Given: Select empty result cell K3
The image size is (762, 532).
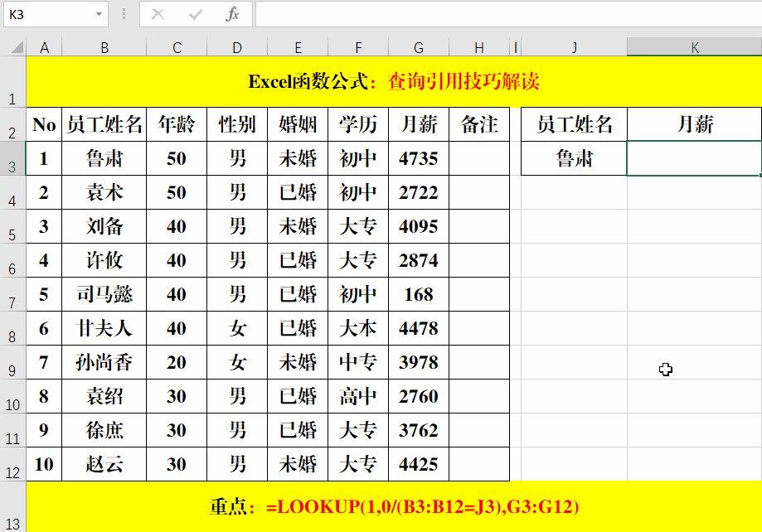Looking at the screenshot, I should (695, 158).
